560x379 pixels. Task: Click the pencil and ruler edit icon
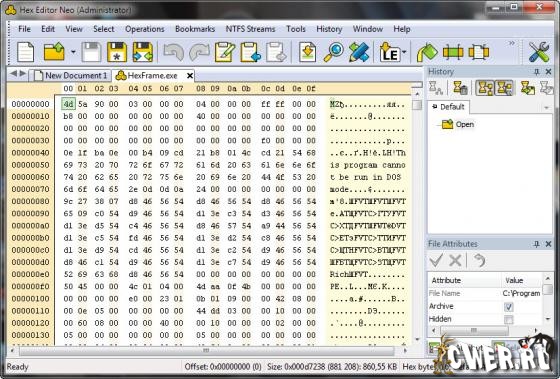(x=359, y=53)
